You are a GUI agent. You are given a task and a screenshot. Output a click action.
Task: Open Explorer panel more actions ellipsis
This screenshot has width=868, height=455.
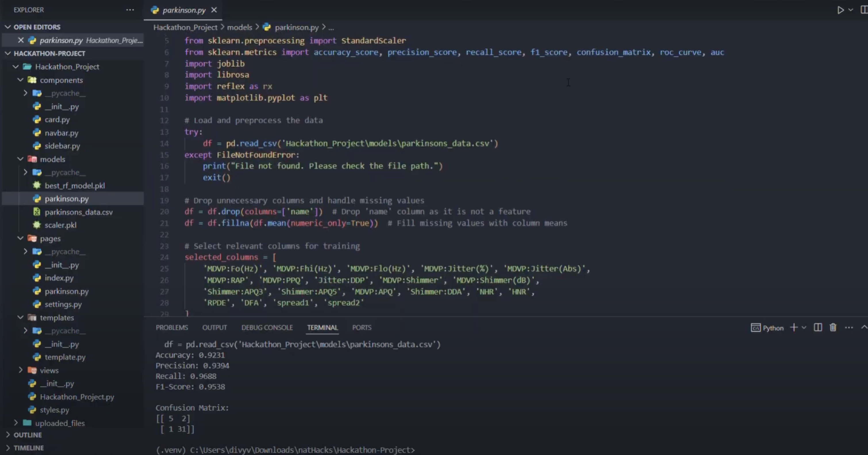130,10
